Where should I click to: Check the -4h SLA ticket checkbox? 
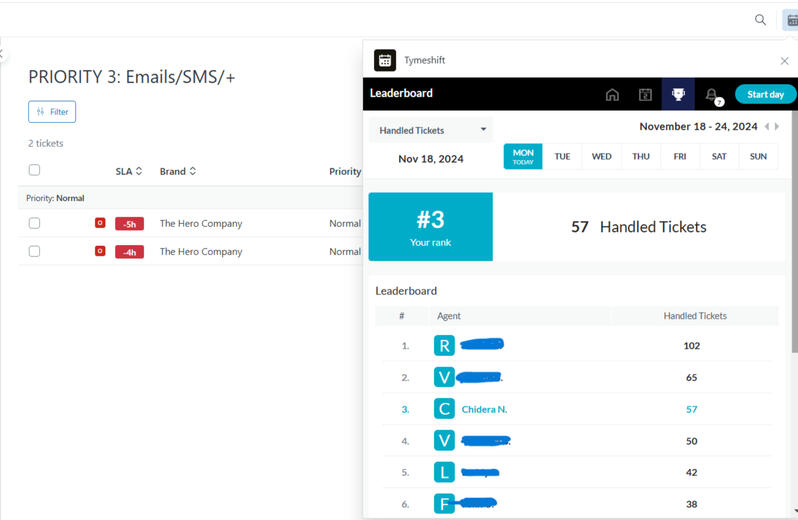pyautogui.click(x=35, y=251)
